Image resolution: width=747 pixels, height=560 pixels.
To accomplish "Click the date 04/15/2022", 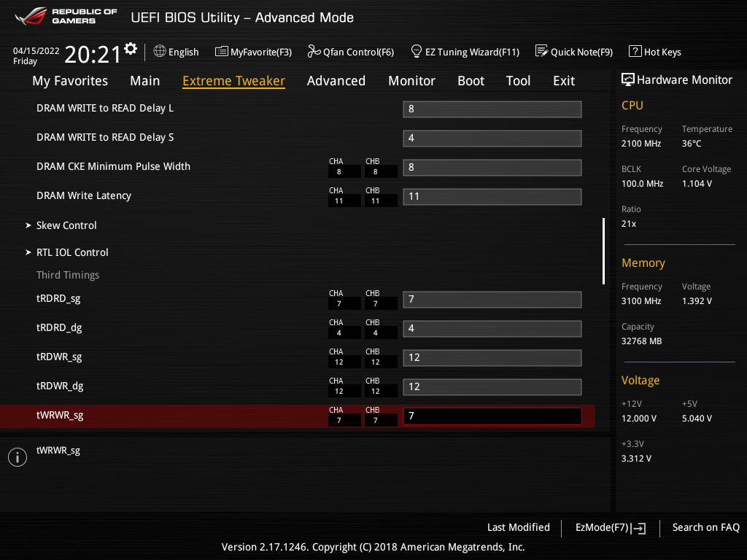I will (36, 51).
